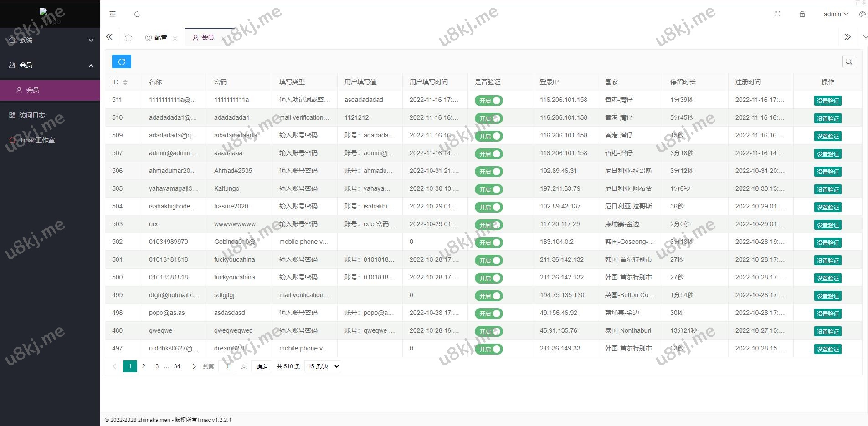Screen dimensions: 868x426
Task: Switch to the 配置 tab
Action: 157,38
